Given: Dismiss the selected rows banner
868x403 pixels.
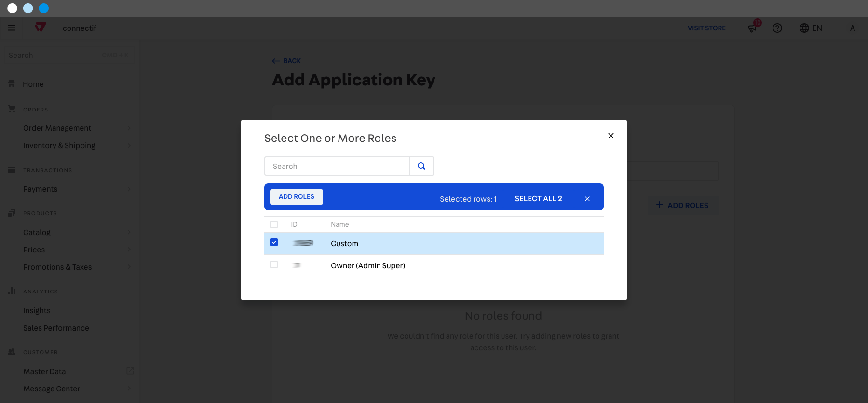Looking at the screenshot, I should 587,199.
